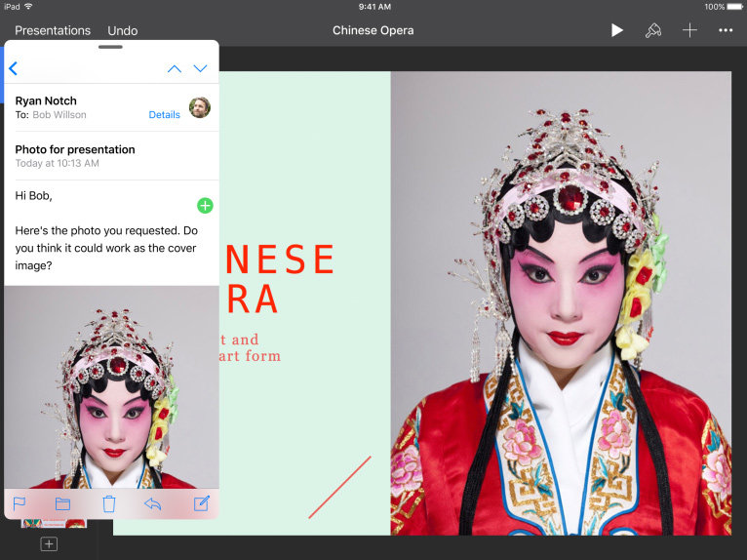Viewport: 747px width, 560px height.
Task: Jump to the previous message with the up chevron
Action: coord(175,68)
